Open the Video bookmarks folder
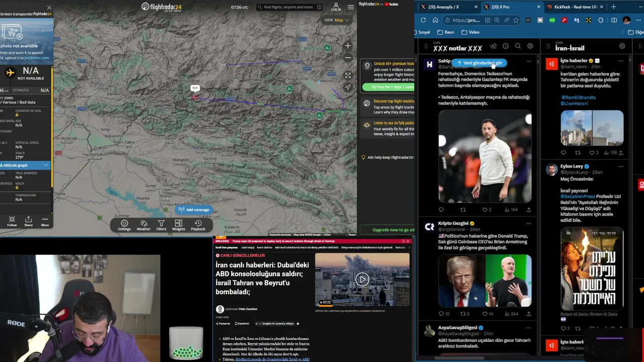Image resolution: width=644 pixels, height=362 pixels. 470,32
